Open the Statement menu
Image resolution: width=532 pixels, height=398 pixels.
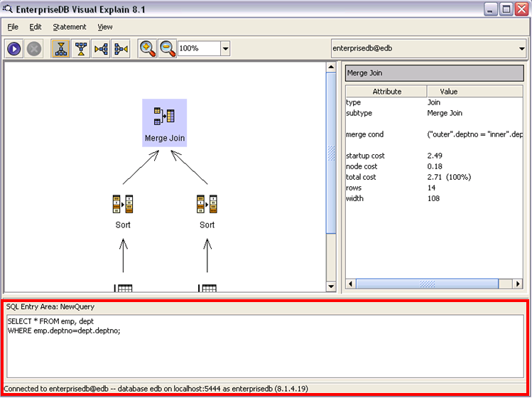pos(70,27)
